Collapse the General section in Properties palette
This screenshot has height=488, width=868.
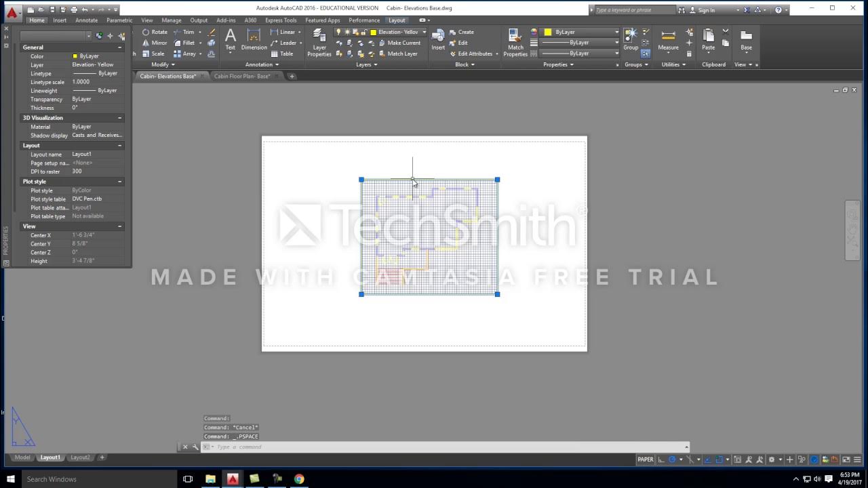(119, 47)
